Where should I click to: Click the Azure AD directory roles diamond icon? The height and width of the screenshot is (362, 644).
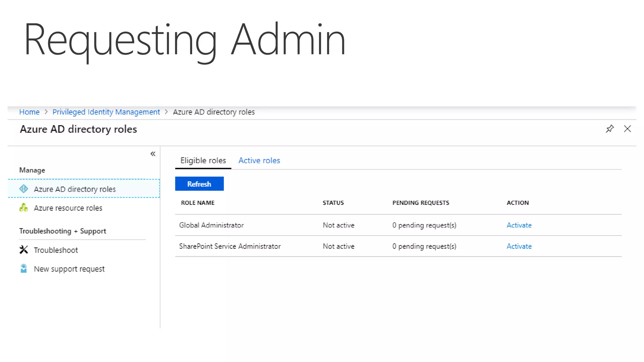[x=24, y=189]
